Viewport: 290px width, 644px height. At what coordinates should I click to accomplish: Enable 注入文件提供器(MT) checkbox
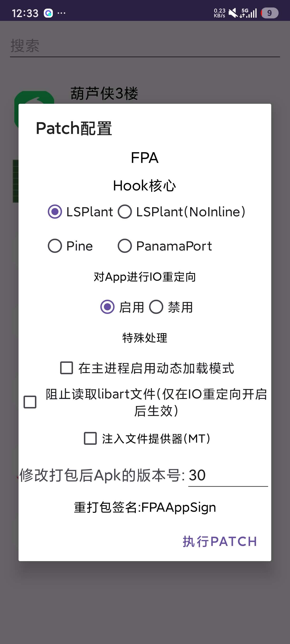90,439
